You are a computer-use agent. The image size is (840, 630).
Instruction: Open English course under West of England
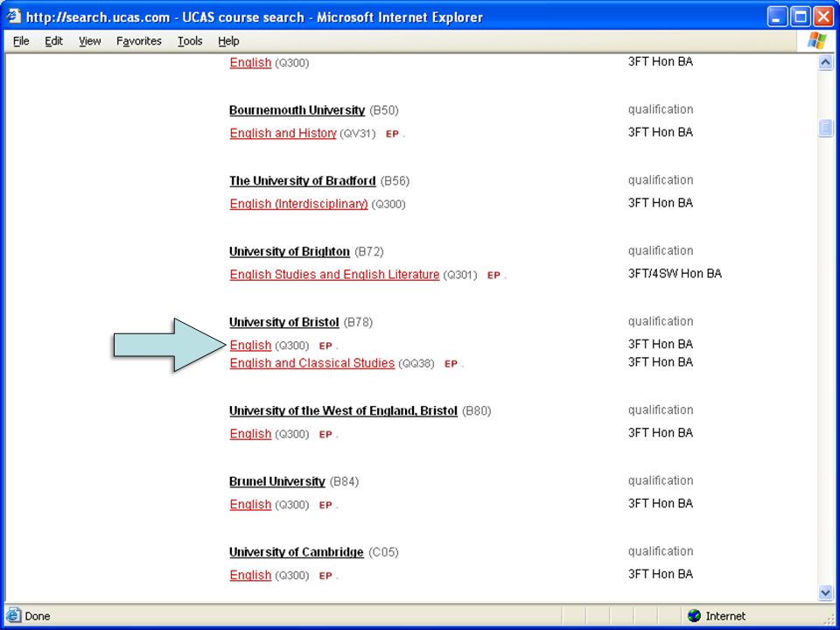tap(250, 434)
